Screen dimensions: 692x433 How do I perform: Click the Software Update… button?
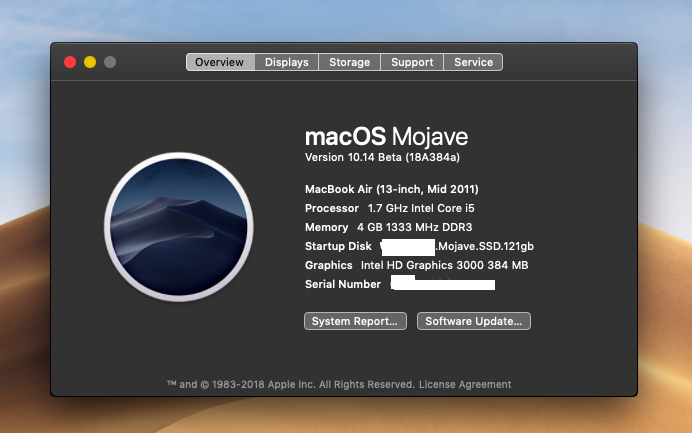pyautogui.click(x=474, y=321)
